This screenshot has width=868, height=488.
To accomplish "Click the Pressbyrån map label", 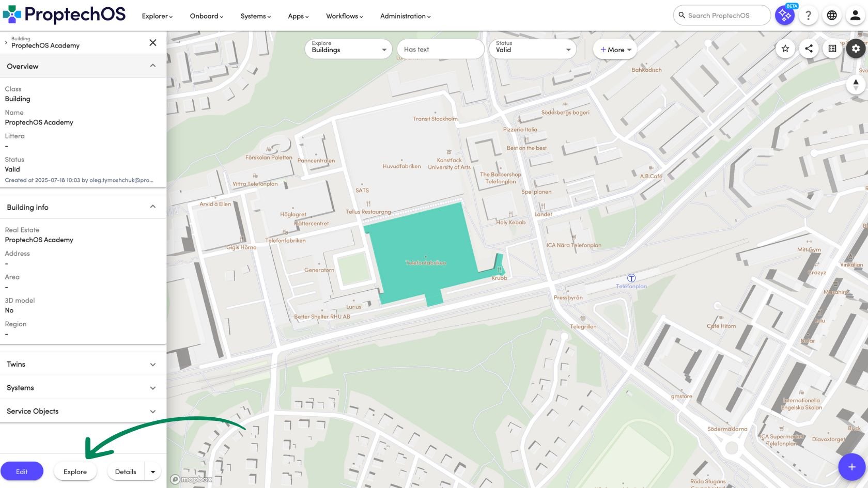I will 568,297.
